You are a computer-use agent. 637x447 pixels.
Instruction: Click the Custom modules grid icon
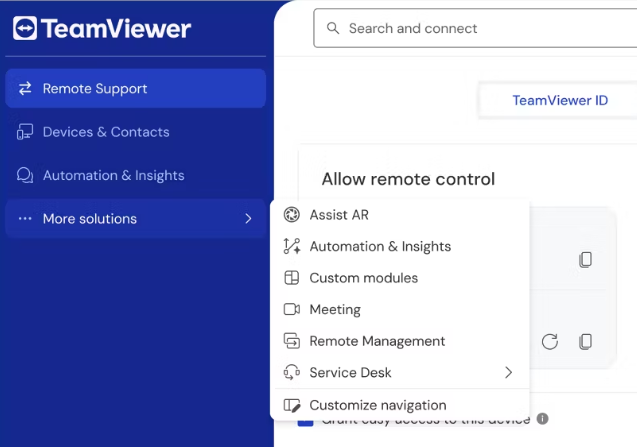coord(291,278)
